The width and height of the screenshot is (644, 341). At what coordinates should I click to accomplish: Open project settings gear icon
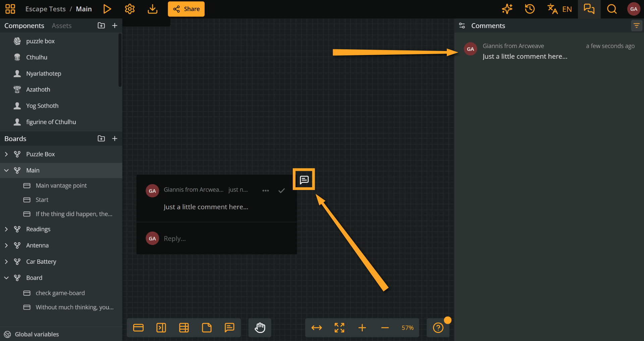(x=130, y=9)
